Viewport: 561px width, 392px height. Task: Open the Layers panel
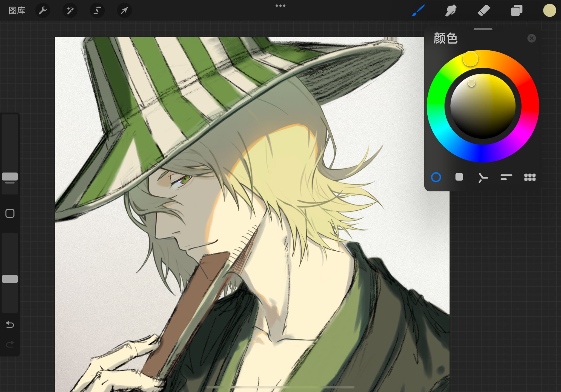pyautogui.click(x=517, y=11)
